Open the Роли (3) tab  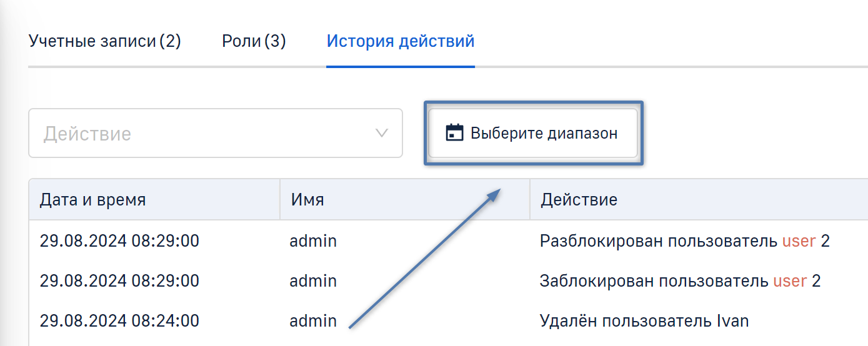pos(254,42)
